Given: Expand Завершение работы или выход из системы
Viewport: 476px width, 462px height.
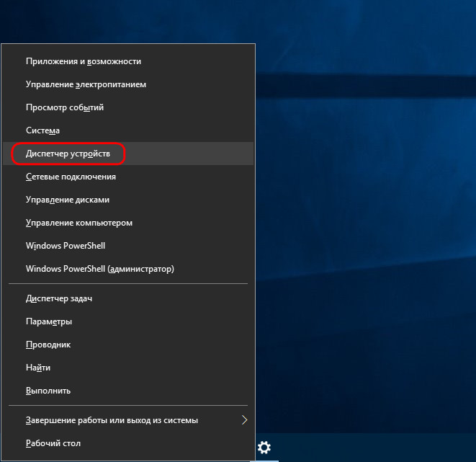Looking at the screenshot, I should [127, 420].
